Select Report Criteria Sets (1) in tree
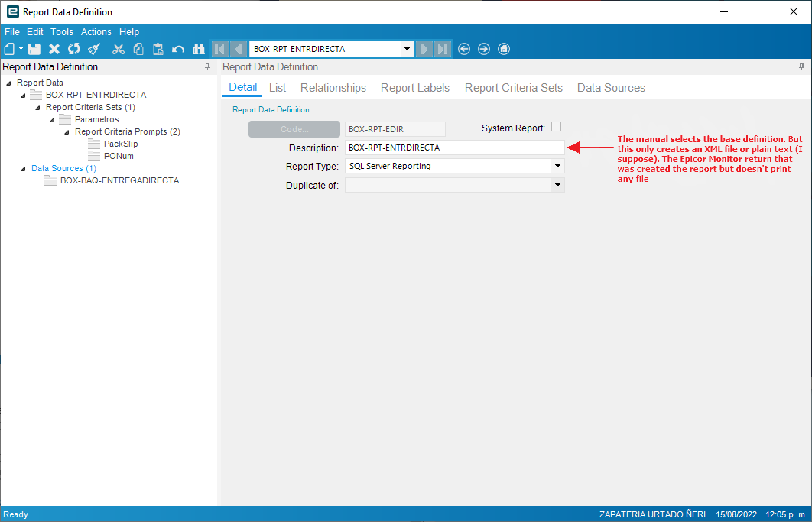 [91, 107]
